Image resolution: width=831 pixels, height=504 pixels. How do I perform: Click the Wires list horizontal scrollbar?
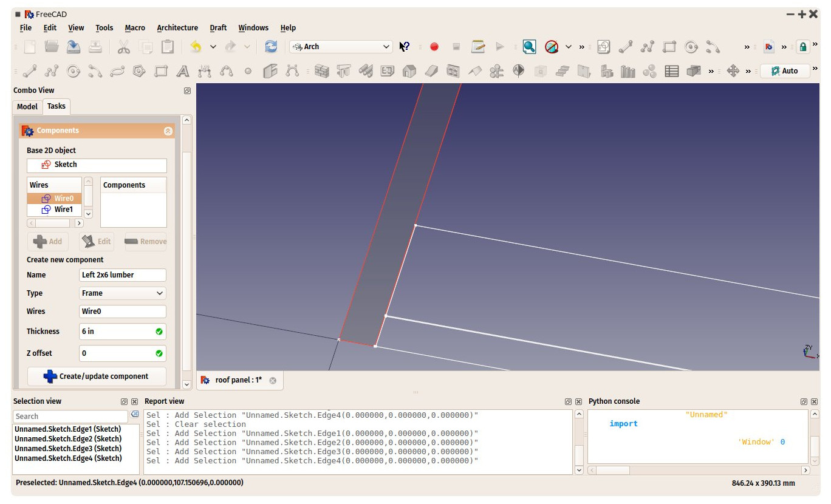click(x=55, y=223)
